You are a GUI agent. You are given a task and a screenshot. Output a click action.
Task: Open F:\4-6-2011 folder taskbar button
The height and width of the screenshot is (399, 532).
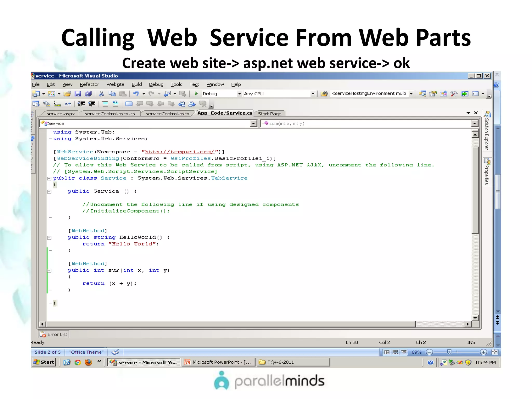(x=294, y=362)
